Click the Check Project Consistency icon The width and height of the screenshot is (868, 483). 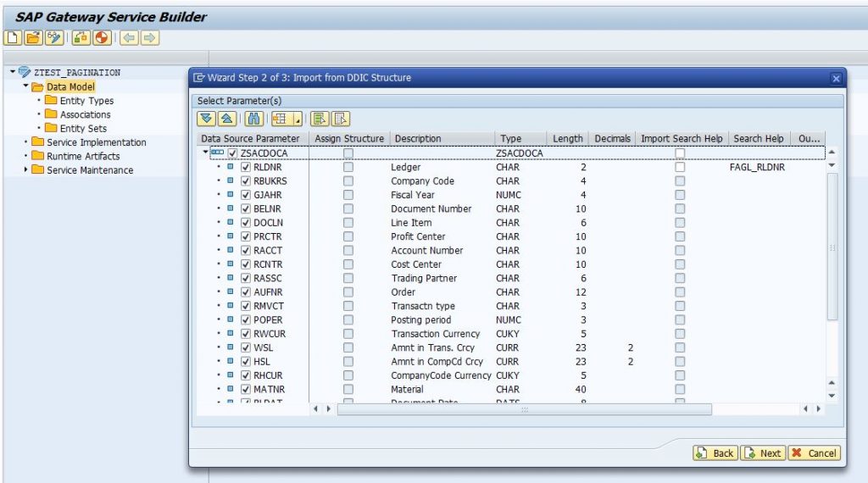[x=81, y=37]
